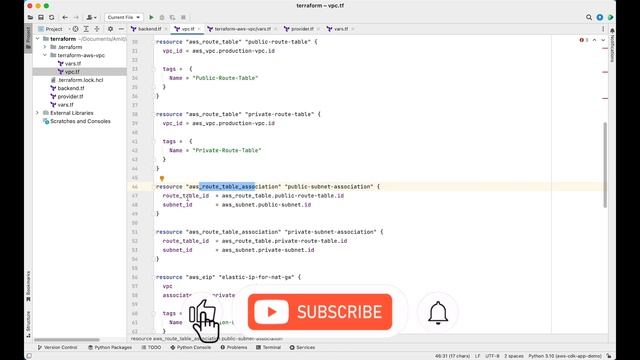Open Project panel settings gear

coord(110,29)
